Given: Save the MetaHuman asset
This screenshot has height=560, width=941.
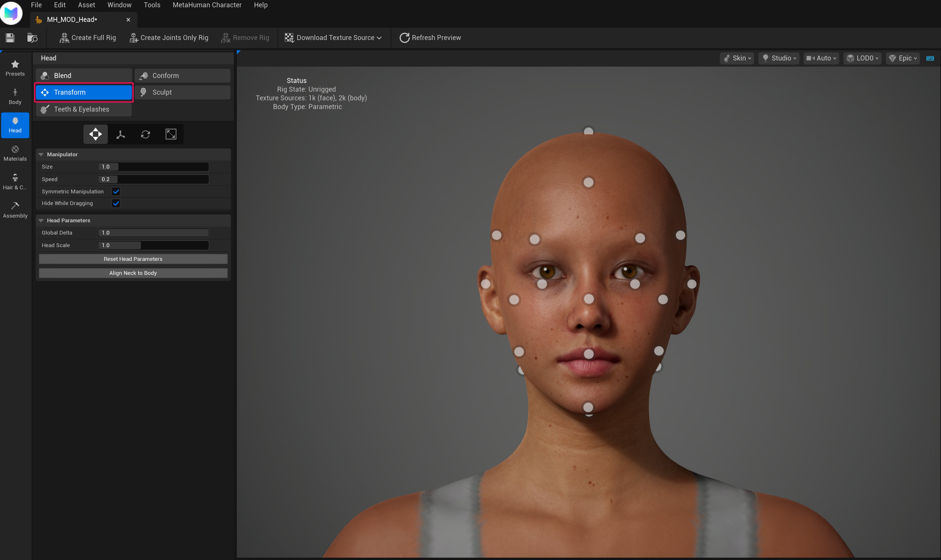Looking at the screenshot, I should point(10,37).
